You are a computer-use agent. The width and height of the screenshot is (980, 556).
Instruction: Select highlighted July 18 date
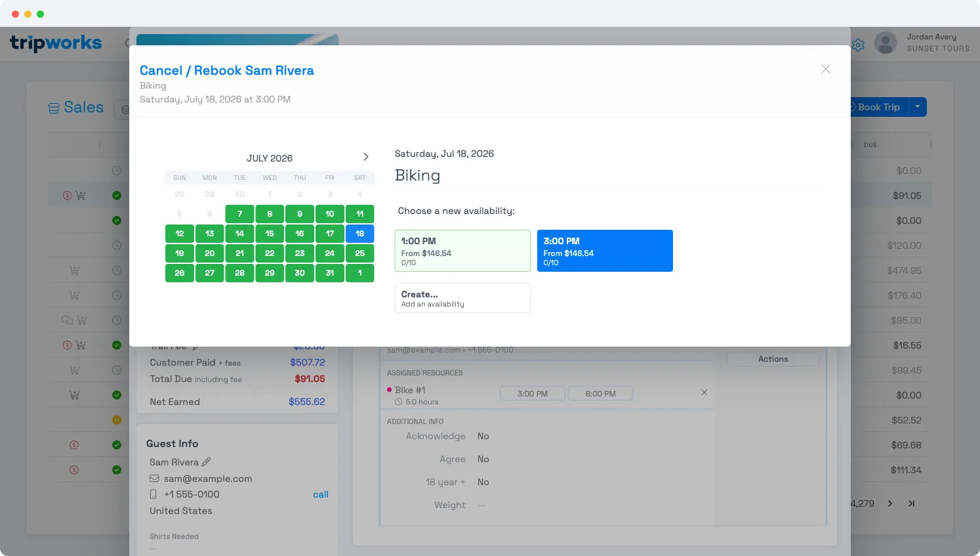pos(360,234)
